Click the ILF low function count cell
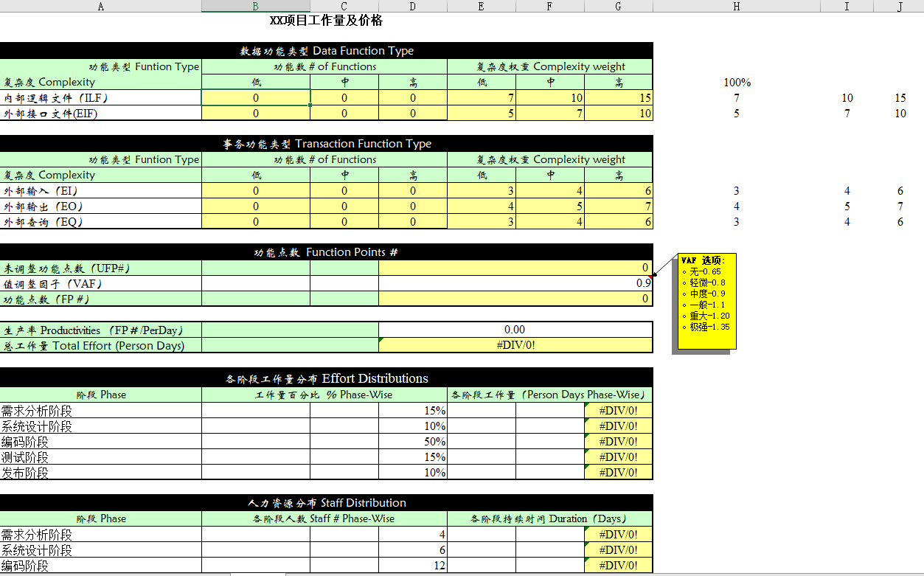The height and width of the screenshot is (576, 924). tap(255, 98)
